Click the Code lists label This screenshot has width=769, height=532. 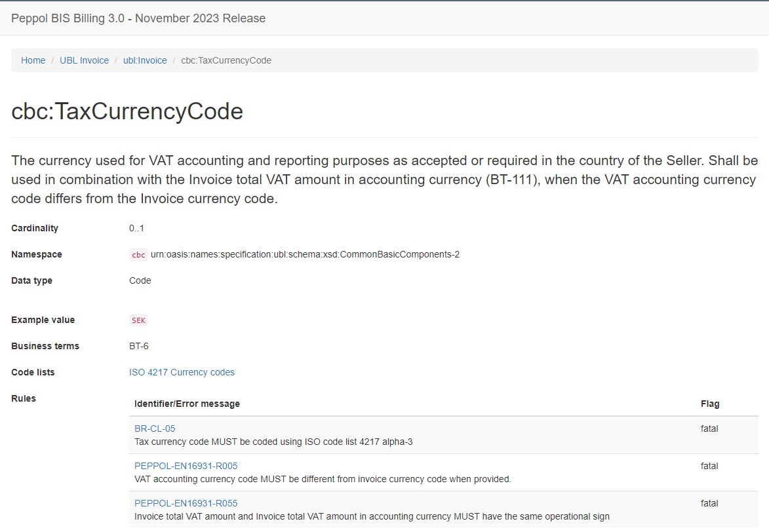[33, 372]
